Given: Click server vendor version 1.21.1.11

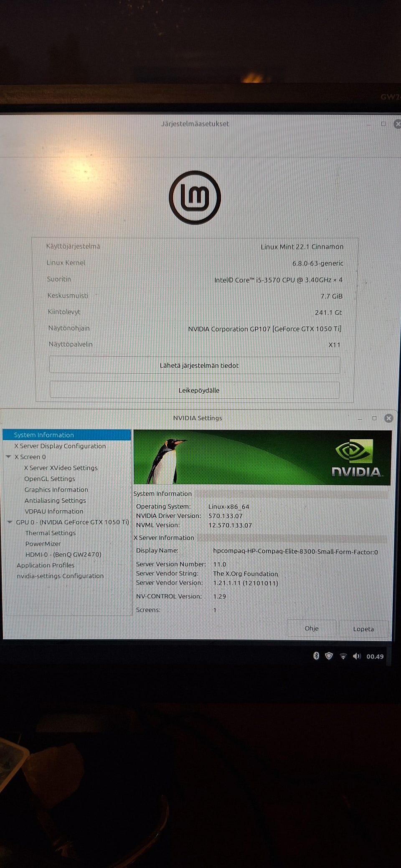Looking at the screenshot, I should coord(246,583).
